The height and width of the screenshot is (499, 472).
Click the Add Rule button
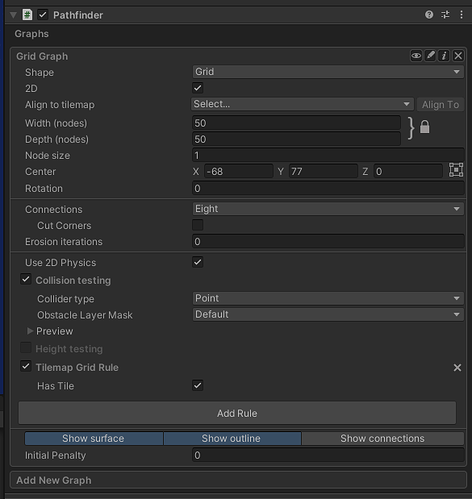click(237, 413)
